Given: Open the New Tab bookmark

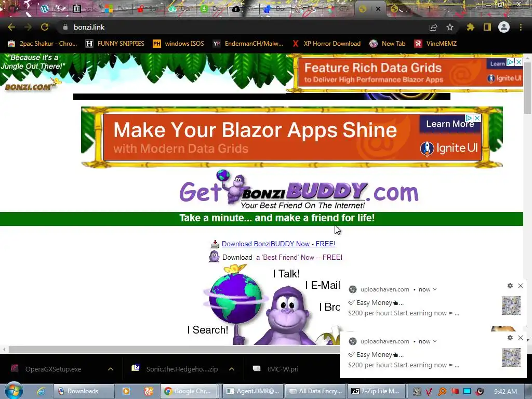Looking at the screenshot, I should [x=388, y=44].
